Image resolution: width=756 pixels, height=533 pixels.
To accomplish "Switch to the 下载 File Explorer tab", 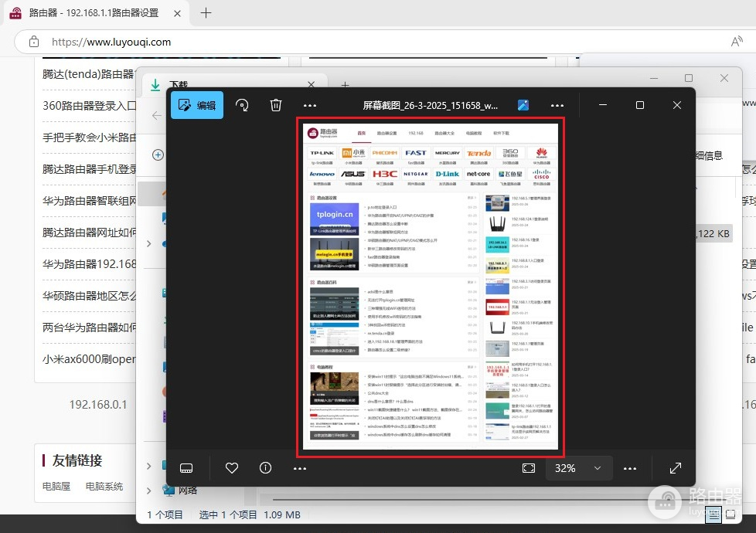I will [x=179, y=85].
